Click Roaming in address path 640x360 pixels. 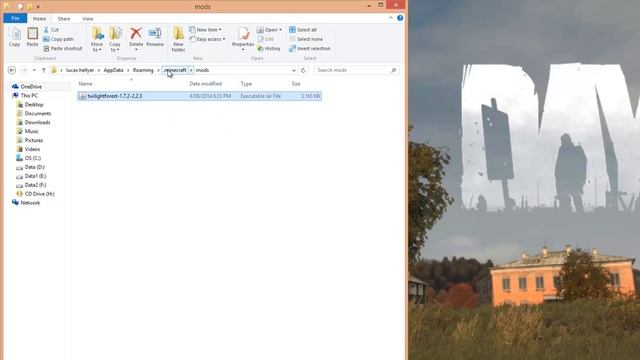(x=143, y=70)
